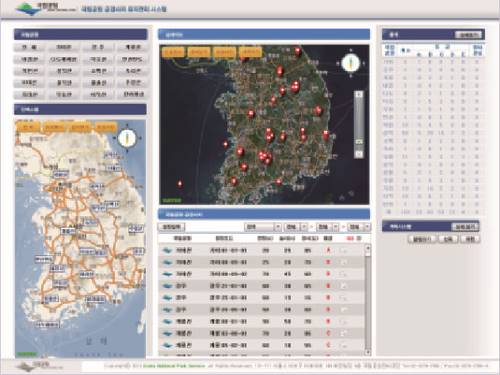This screenshot has height=375, width=500.
Task: Open the last dropdown above the data table
Action: tap(359, 227)
